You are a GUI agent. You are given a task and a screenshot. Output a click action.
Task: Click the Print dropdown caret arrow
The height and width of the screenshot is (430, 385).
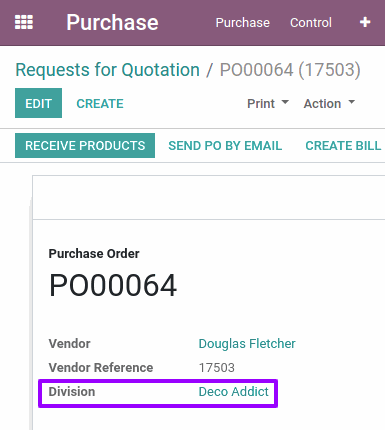click(x=285, y=102)
